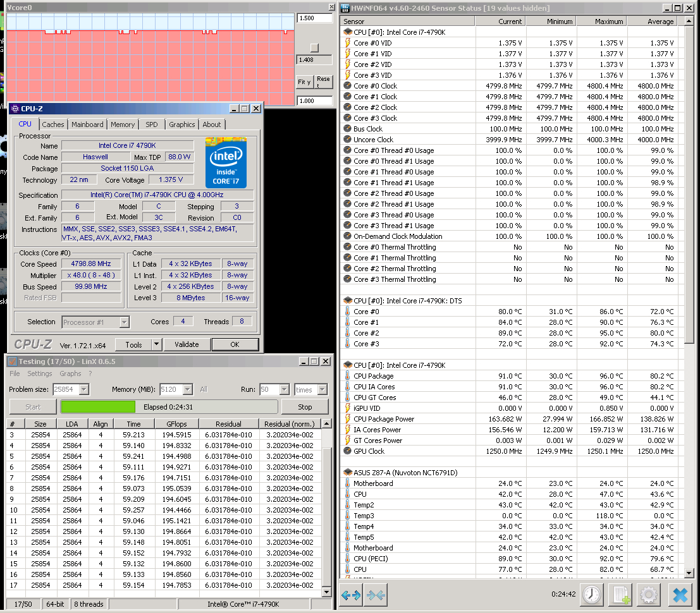Click the GFlops column header in LinX
Screen dimensions: 700x613
pos(177,424)
